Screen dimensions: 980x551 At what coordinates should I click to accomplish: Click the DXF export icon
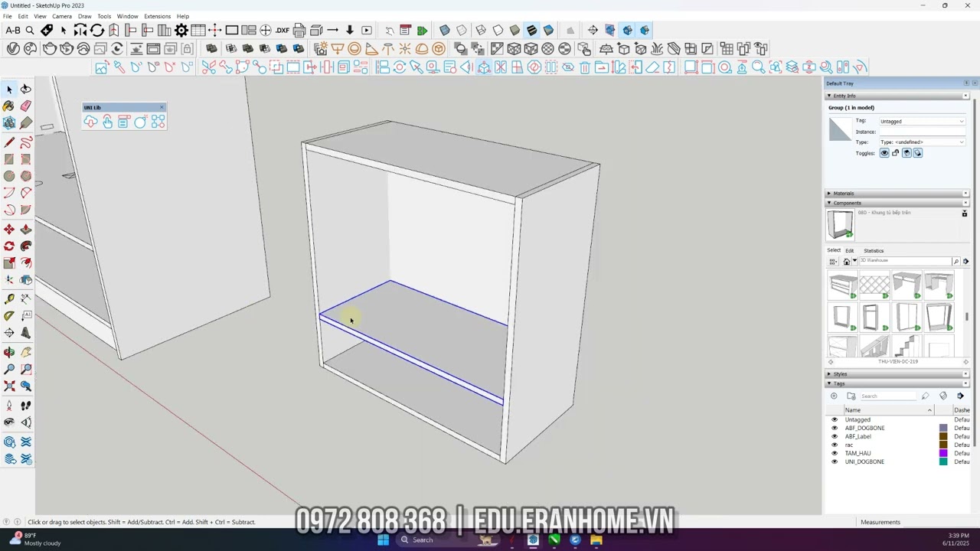pos(283,30)
